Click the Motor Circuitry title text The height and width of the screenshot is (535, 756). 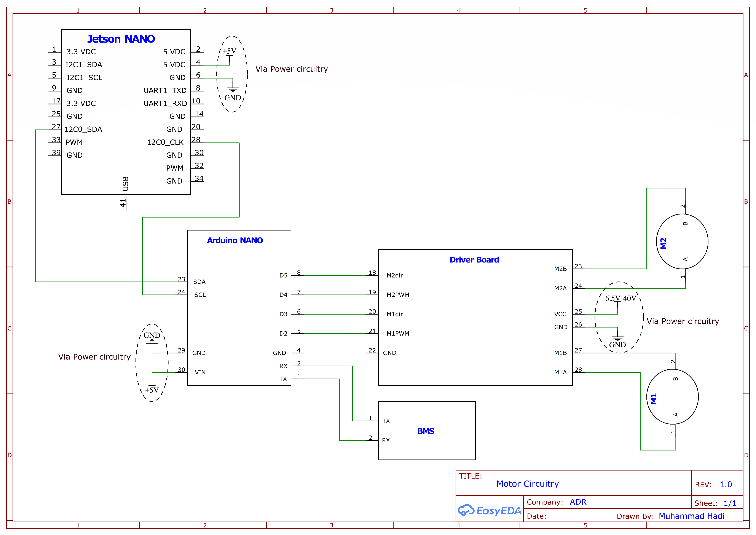[x=527, y=484]
